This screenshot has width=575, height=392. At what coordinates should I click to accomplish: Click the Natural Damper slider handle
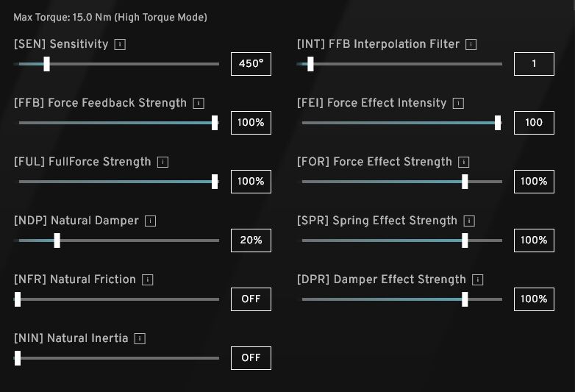click(x=57, y=240)
